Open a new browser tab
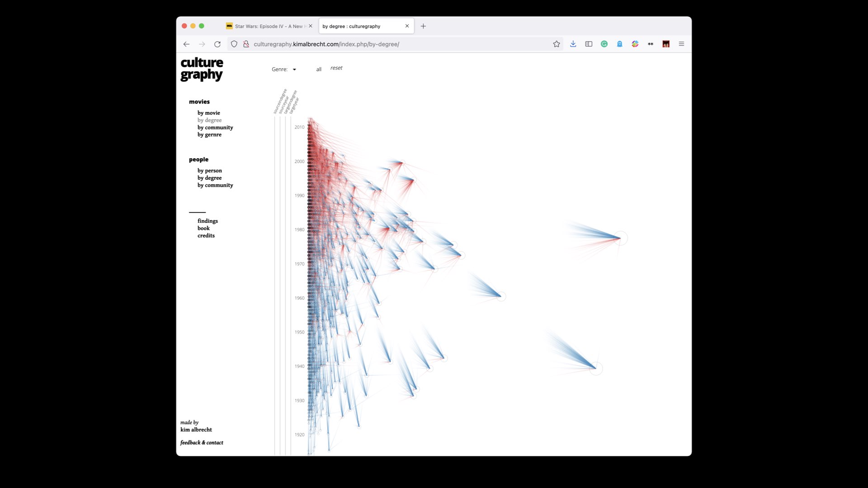868x488 pixels. click(423, 26)
